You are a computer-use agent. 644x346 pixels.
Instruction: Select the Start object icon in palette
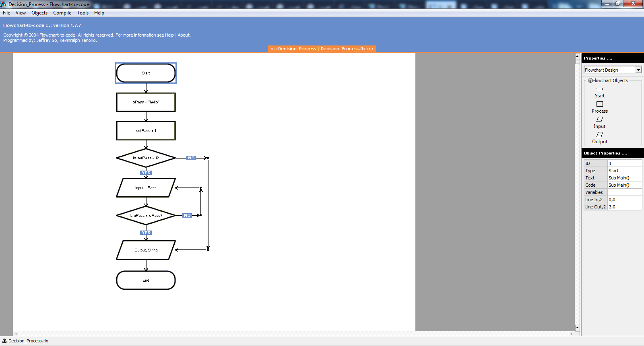[600, 89]
